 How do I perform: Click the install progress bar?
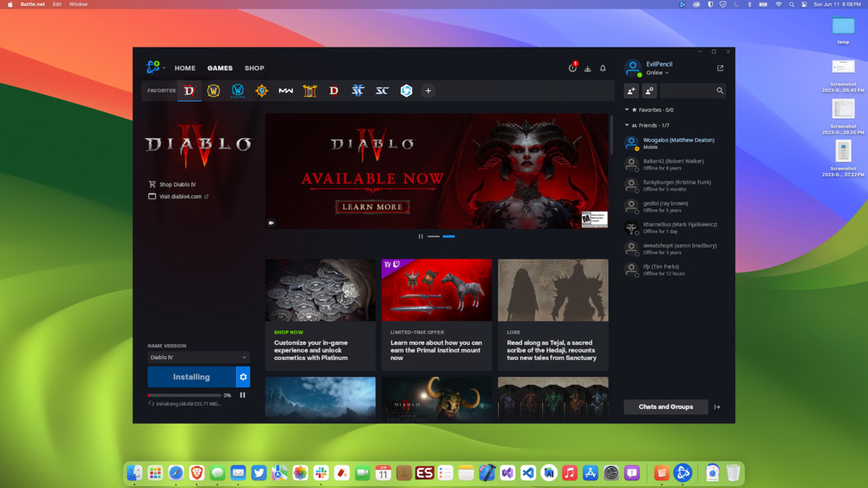point(184,395)
